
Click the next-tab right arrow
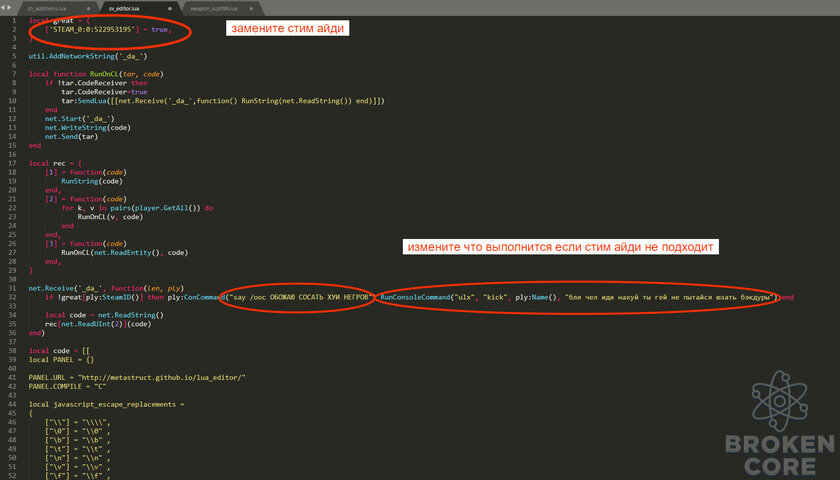tap(9, 8)
